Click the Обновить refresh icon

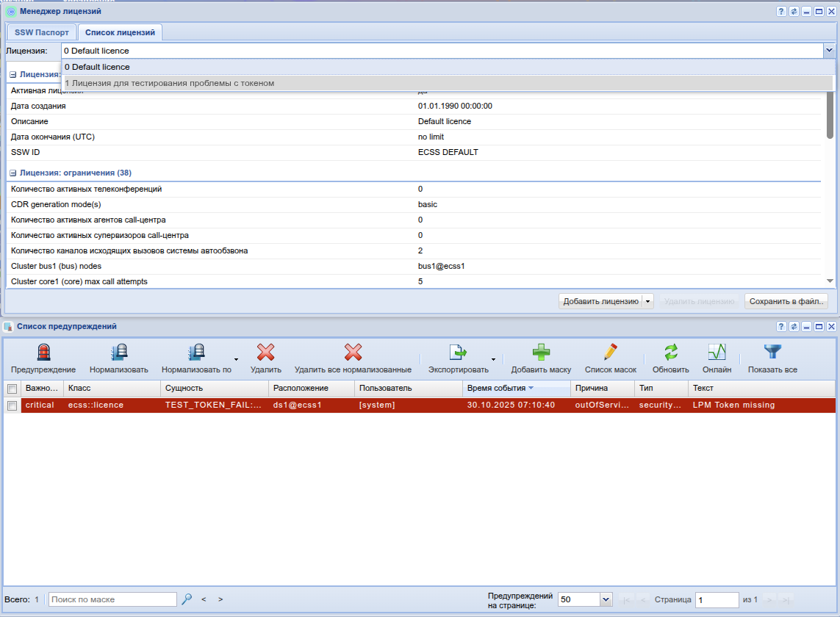[x=671, y=353]
